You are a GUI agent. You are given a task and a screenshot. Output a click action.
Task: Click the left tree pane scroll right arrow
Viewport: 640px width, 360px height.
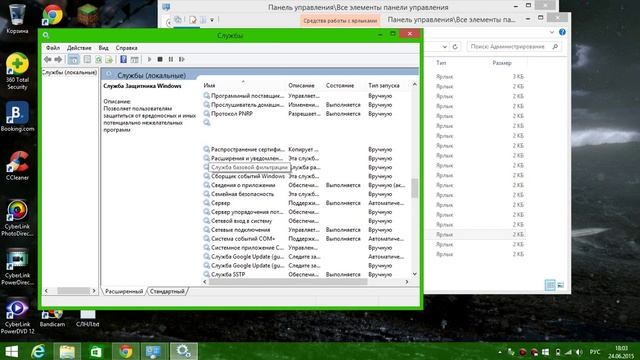click(x=94, y=291)
